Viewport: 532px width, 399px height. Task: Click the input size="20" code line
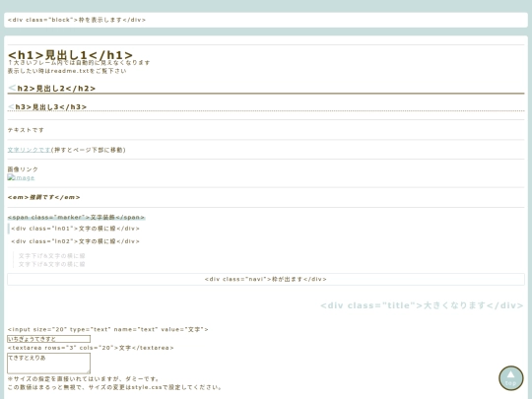pos(108,329)
